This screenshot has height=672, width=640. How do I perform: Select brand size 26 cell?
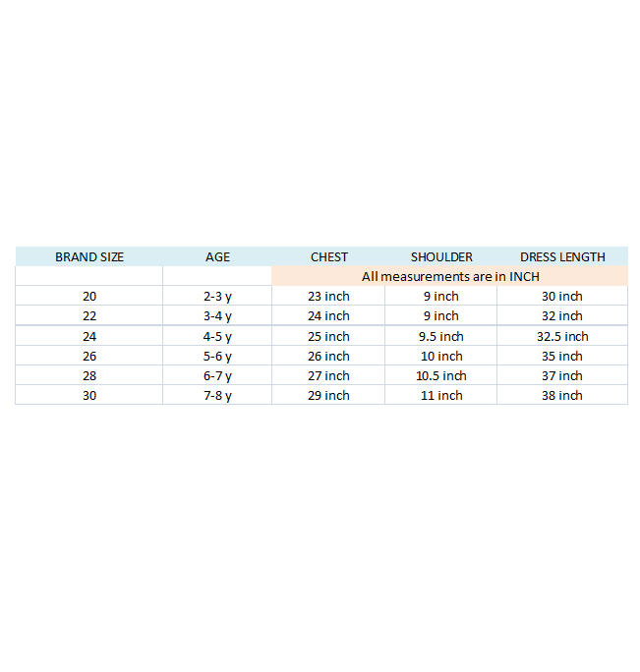[89, 356]
